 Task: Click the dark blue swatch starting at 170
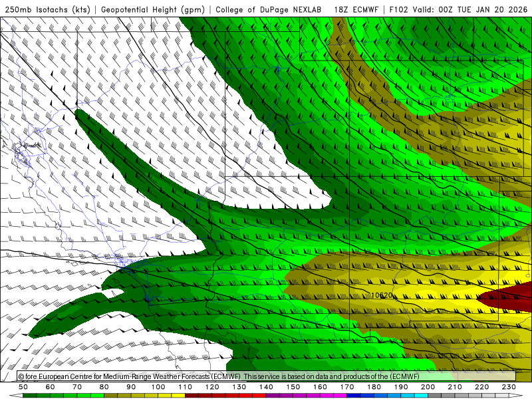point(354,396)
